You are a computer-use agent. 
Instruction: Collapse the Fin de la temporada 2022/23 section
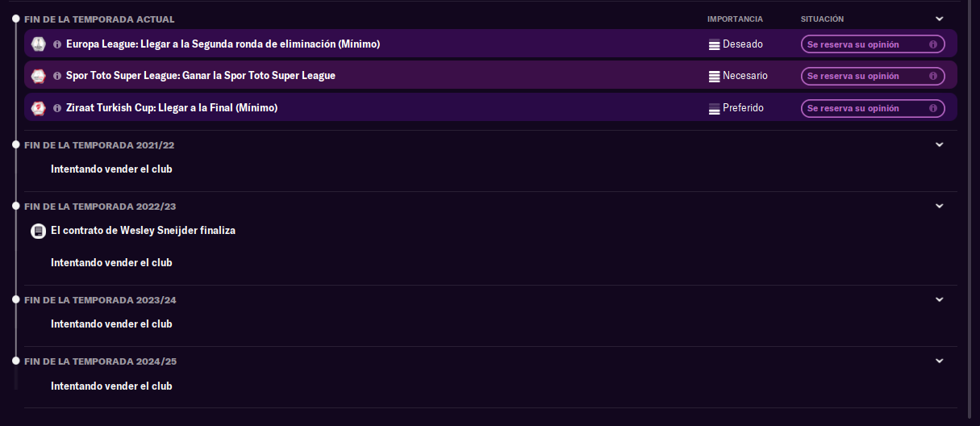939,206
